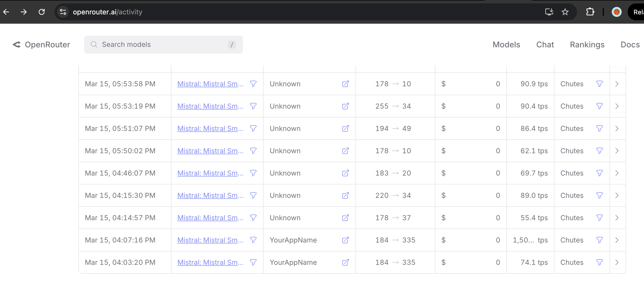Reload the openrouter.ai activity page
Screen dimensions: 644x304
[42, 12]
